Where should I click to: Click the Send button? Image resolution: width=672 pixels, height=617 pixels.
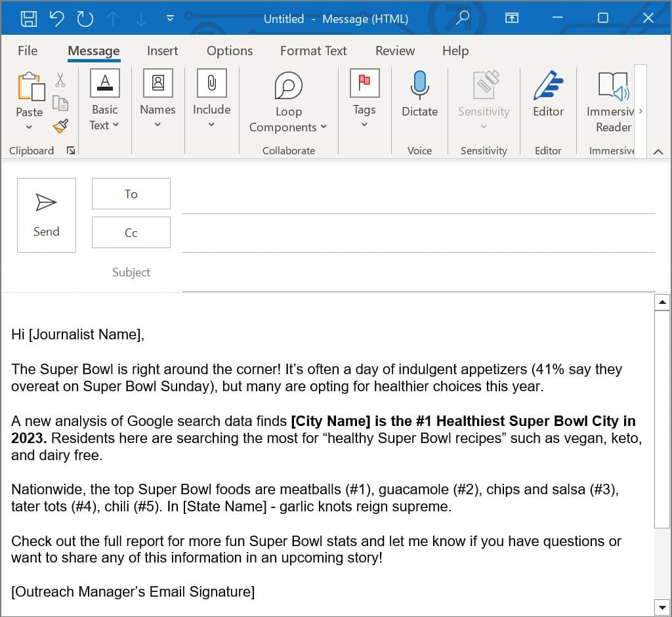tap(47, 215)
